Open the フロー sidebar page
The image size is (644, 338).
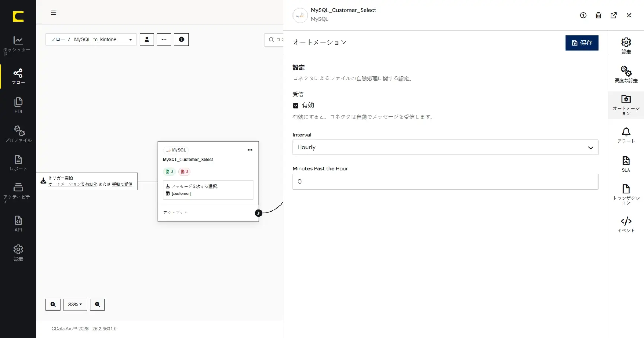(x=18, y=77)
